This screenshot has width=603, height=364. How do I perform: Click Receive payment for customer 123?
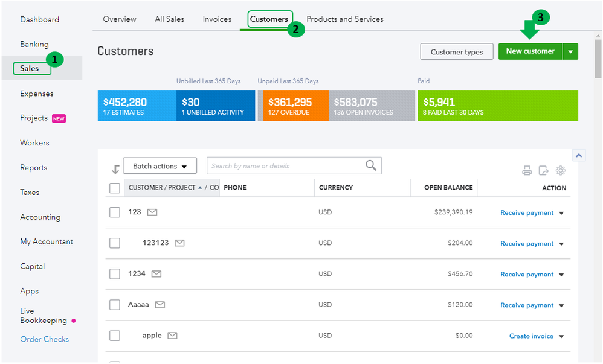point(527,213)
